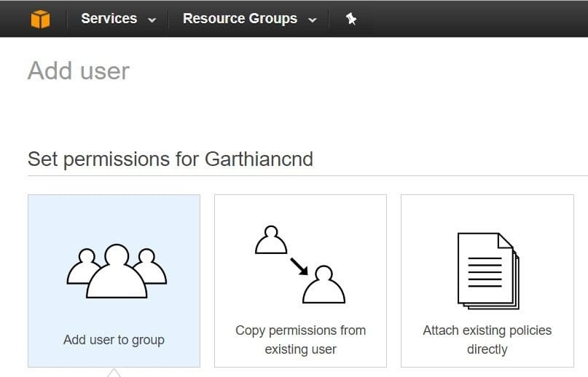Click the top user silhouette in copy permissions card
The height and width of the screenshot is (377, 588).
(x=271, y=240)
